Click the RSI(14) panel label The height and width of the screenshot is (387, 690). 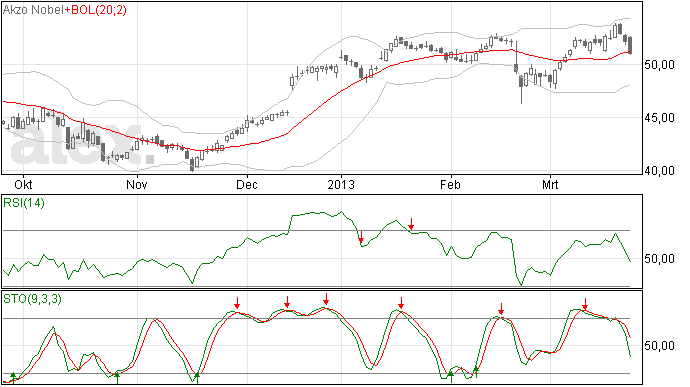click(24, 203)
